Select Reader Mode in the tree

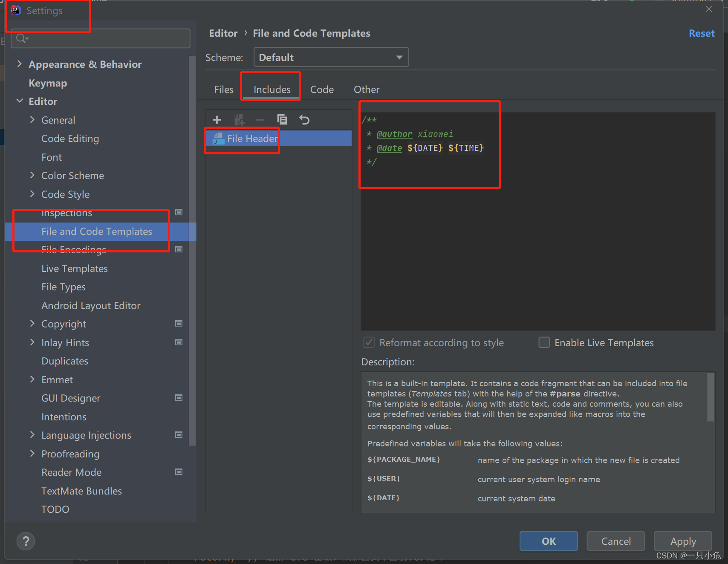tap(72, 472)
